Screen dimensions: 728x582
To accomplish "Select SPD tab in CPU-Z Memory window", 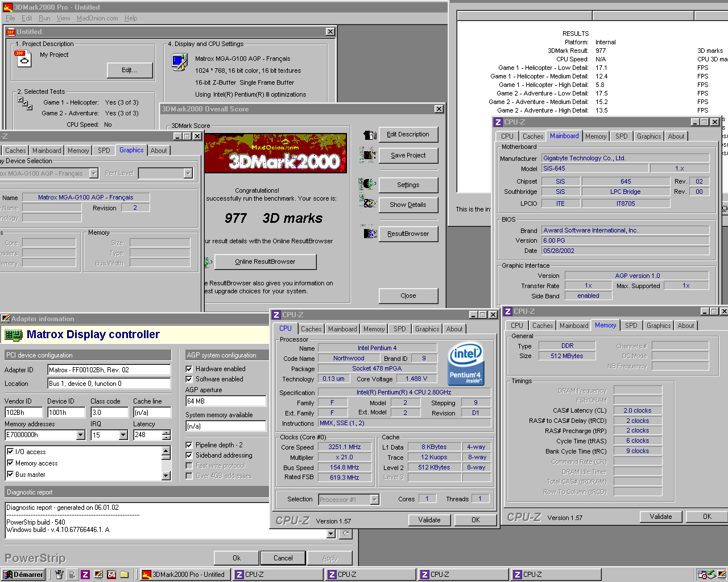I will [x=631, y=326].
